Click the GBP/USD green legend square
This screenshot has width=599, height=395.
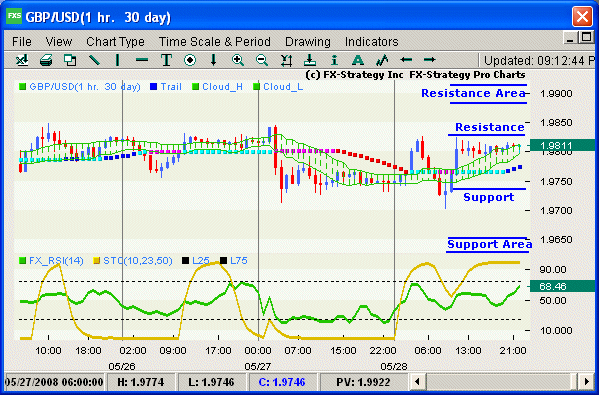22,87
